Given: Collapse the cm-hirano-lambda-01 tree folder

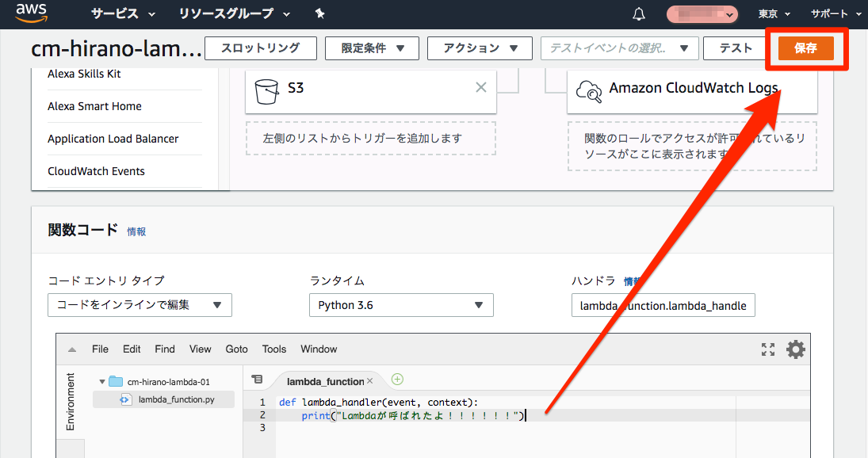Looking at the screenshot, I should click(x=101, y=382).
